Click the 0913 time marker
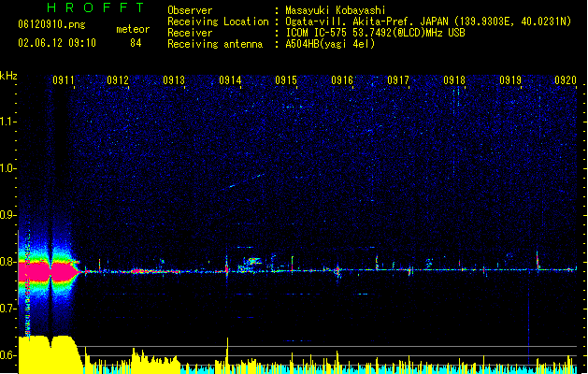This screenshot has height=374, width=588. (x=174, y=80)
